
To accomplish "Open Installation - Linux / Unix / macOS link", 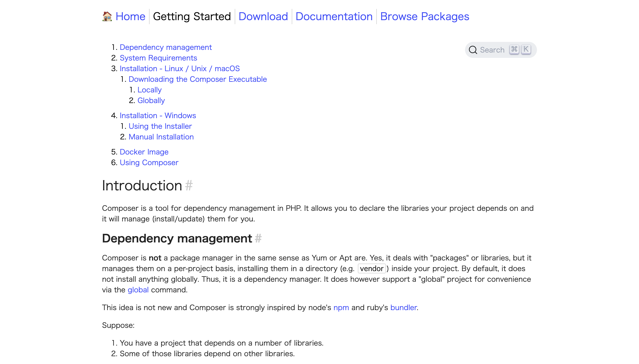I will coord(180,68).
